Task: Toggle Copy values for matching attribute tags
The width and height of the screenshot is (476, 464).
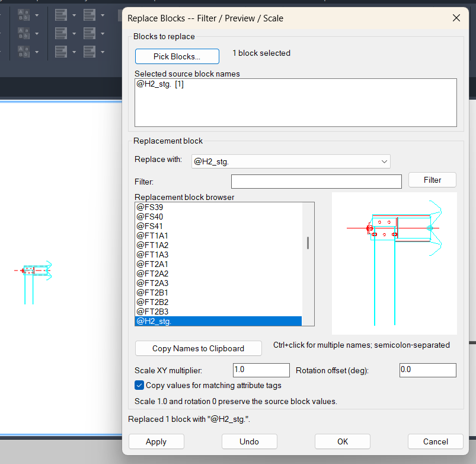Action: (x=139, y=385)
